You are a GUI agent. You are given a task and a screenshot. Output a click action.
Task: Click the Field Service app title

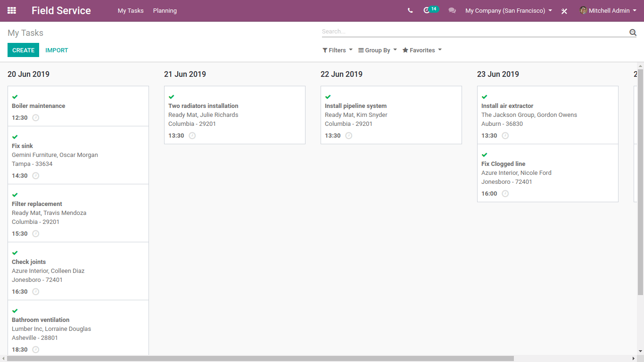(61, 10)
